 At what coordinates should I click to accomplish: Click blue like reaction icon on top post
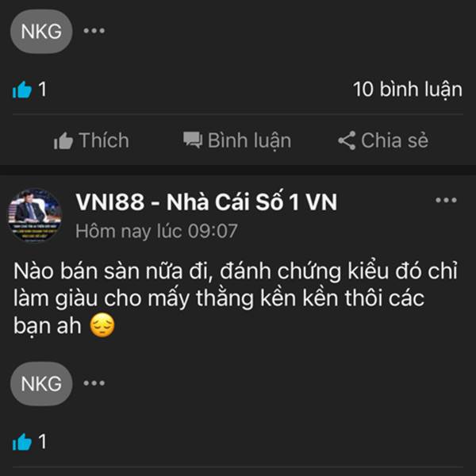22,90
